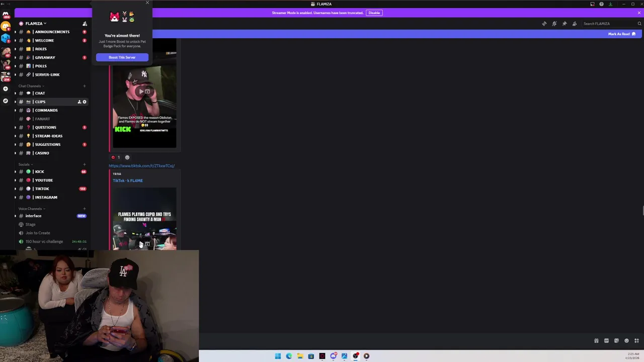The height and width of the screenshot is (362, 644).
Task: Collapse Socials category
Action: pos(25,164)
